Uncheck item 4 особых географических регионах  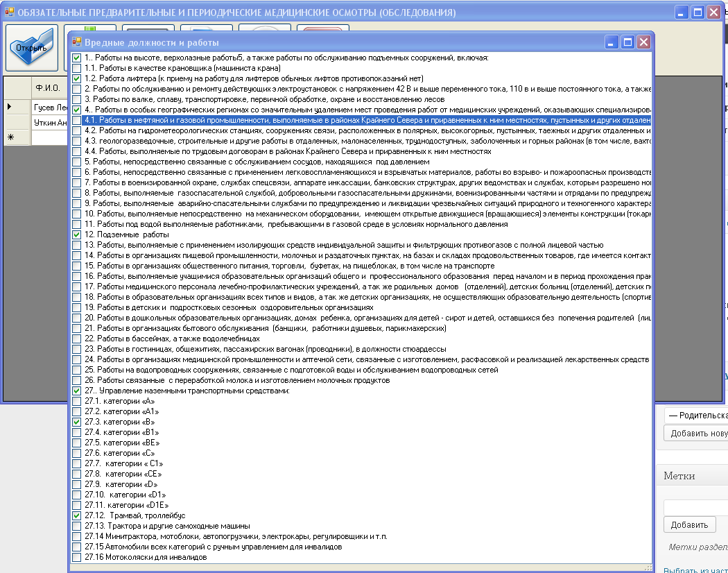pos(76,110)
